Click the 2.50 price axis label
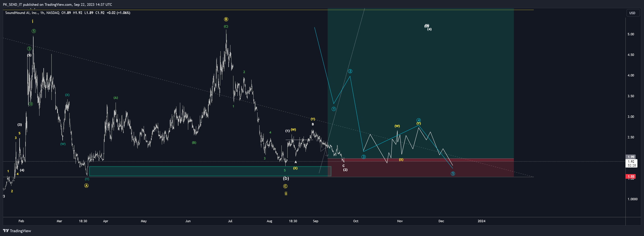The width and height of the screenshot is (644, 236). pyautogui.click(x=631, y=137)
